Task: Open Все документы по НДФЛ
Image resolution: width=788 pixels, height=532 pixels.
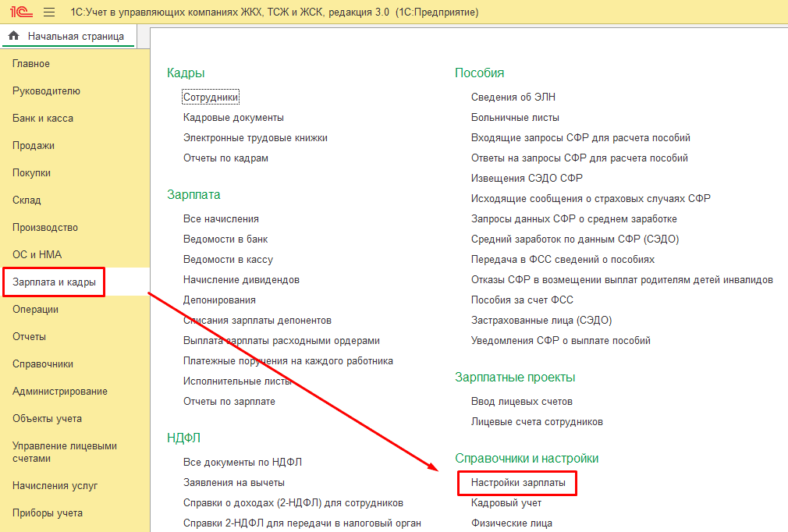Action: 242,463
